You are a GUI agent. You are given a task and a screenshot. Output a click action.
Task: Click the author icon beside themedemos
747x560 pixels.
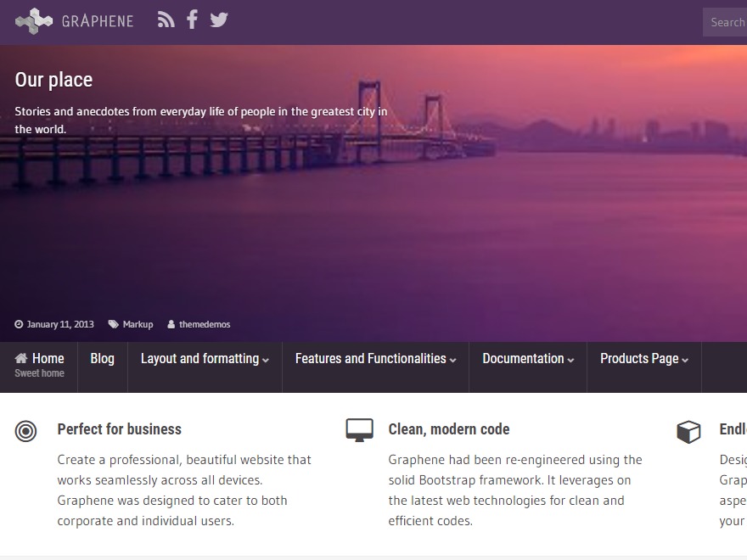click(x=170, y=323)
